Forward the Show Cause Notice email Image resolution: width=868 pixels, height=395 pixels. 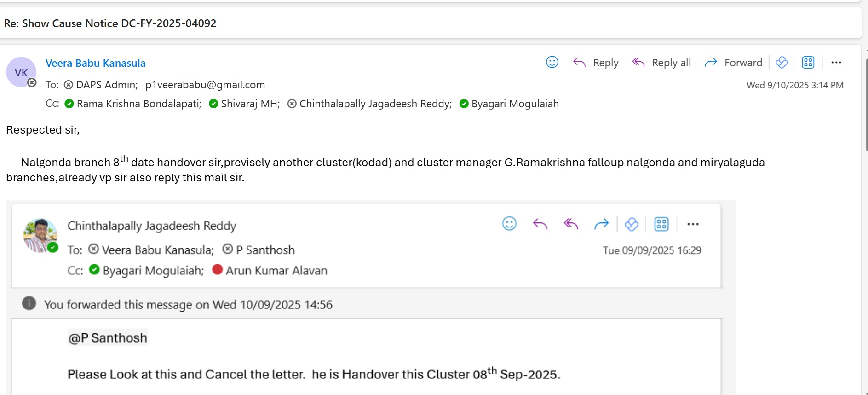point(733,63)
